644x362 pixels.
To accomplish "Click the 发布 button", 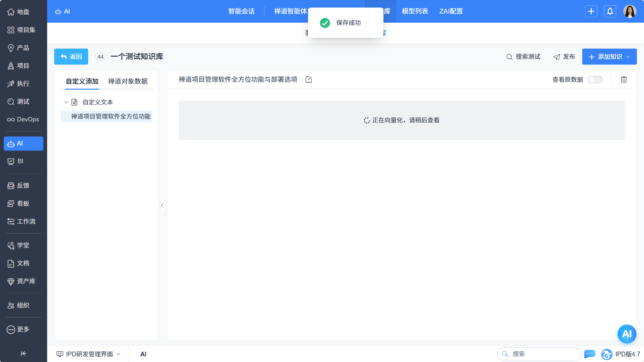I will pos(564,57).
